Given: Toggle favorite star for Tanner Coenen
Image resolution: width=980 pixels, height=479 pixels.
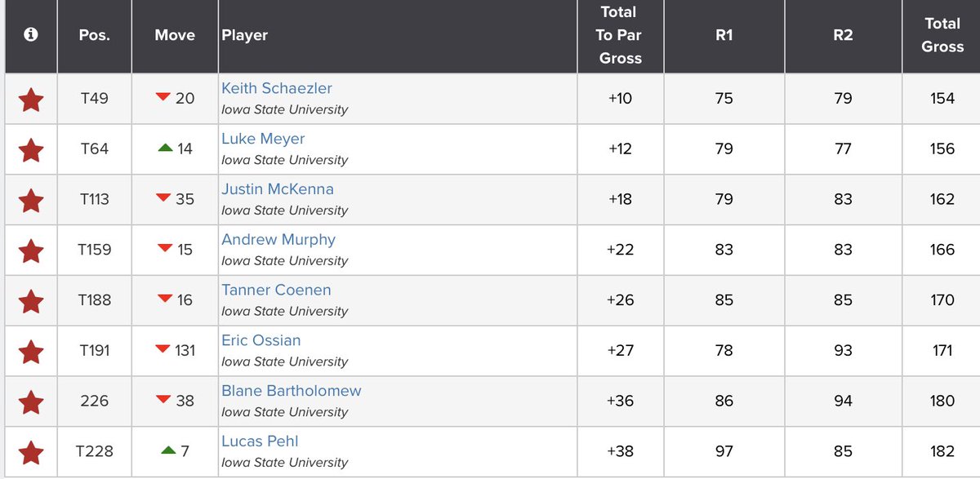Looking at the screenshot, I should coord(31,302).
